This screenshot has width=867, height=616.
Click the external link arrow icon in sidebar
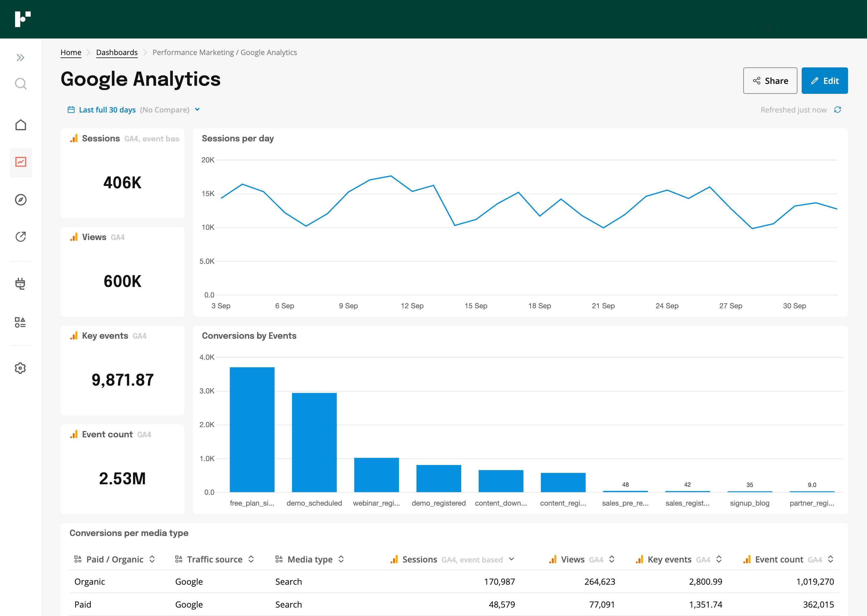click(x=20, y=236)
